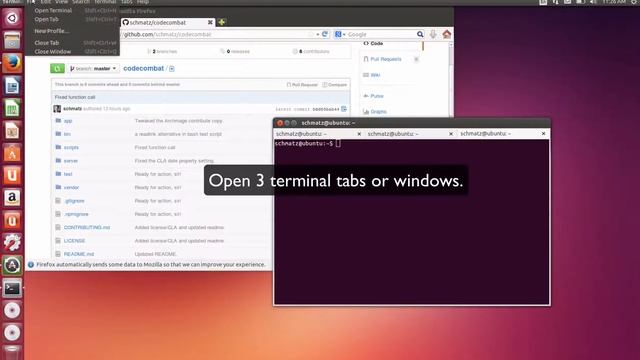Viewport: 640px width, 360px height.
Task: Open the Code section in GitHub sidebar
Action: click(x=373, y=43)
